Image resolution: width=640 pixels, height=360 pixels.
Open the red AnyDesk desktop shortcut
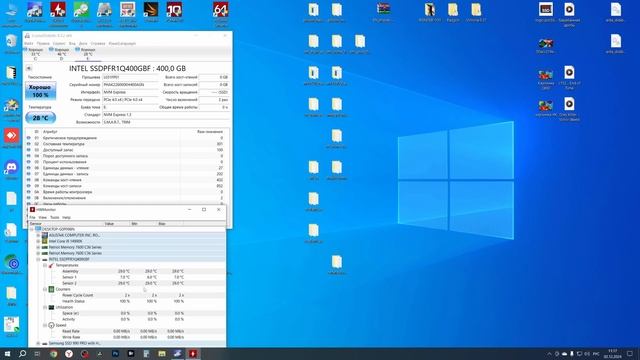point(11,136)
